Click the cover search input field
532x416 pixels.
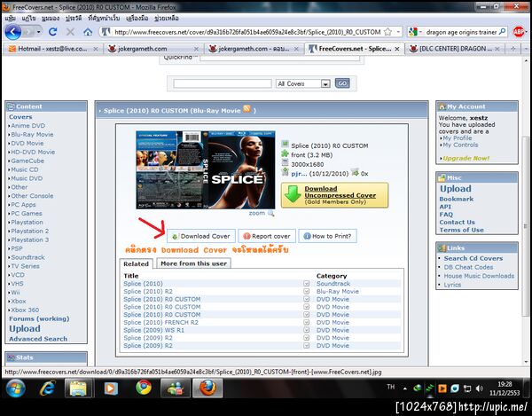click(223, 83)
